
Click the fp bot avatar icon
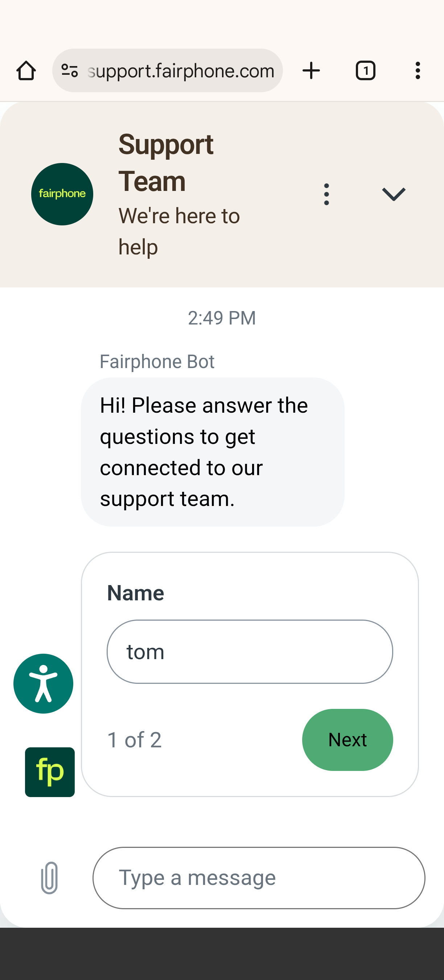(x=50, y=772)
